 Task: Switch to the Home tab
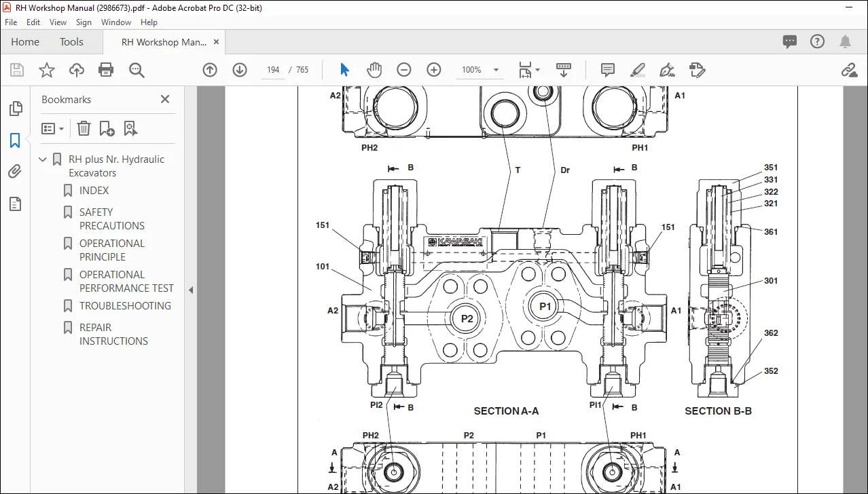pyautogui.click(x=25, y=42)
